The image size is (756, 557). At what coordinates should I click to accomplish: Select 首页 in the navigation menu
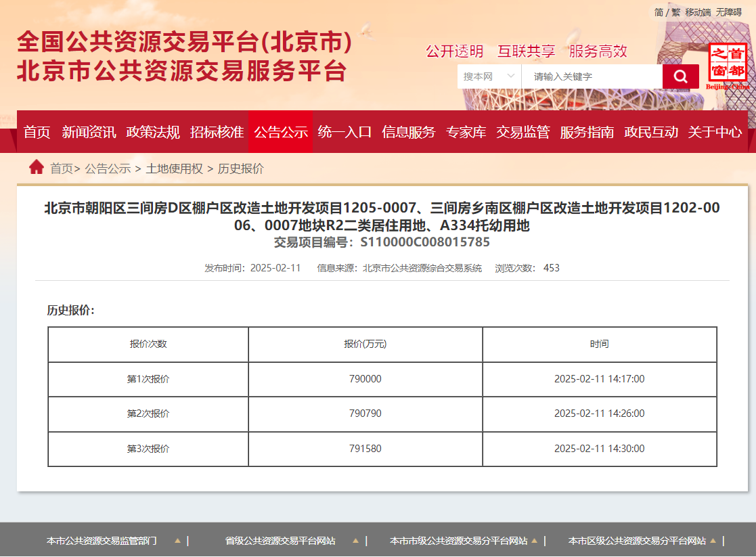click(x=36, y=132)
